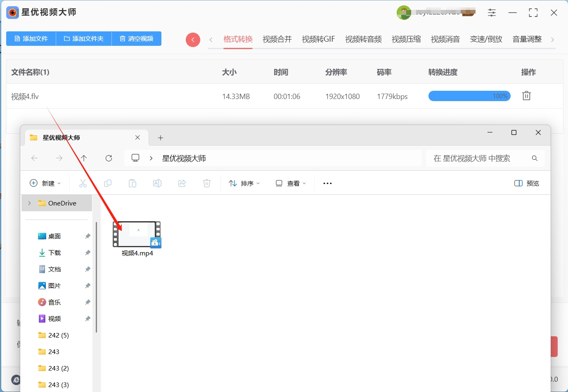
Task: Click the Share icon
Action: (x=182, y=183)
